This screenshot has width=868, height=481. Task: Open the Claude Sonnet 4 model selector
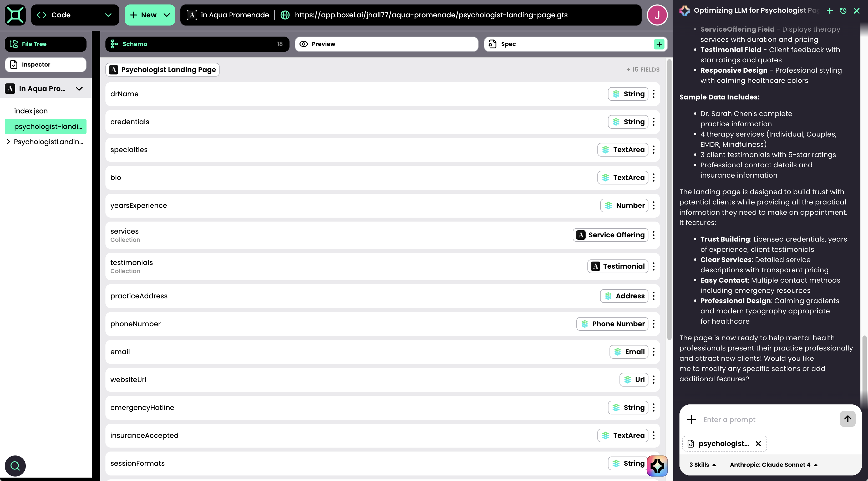click(x=774, y=465)
